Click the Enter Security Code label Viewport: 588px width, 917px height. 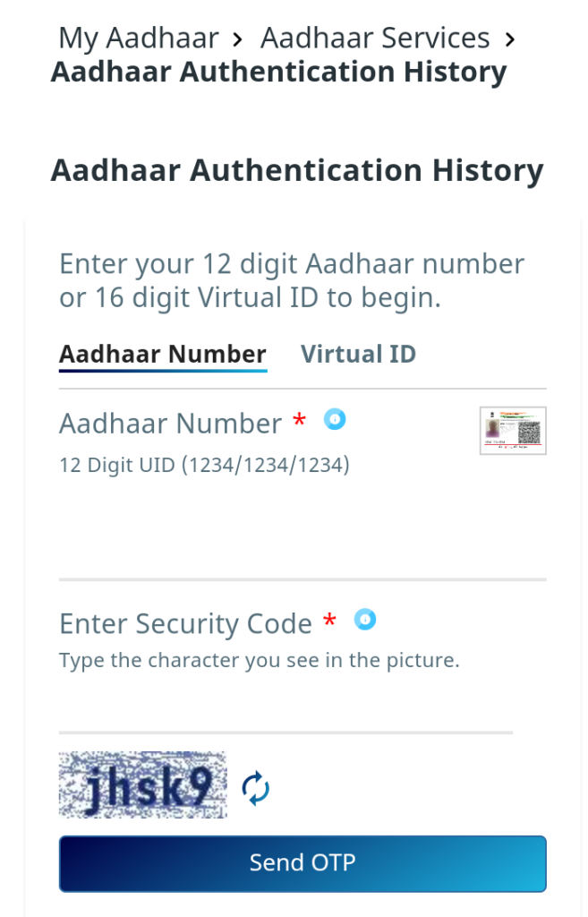click(x=186, y=624)
